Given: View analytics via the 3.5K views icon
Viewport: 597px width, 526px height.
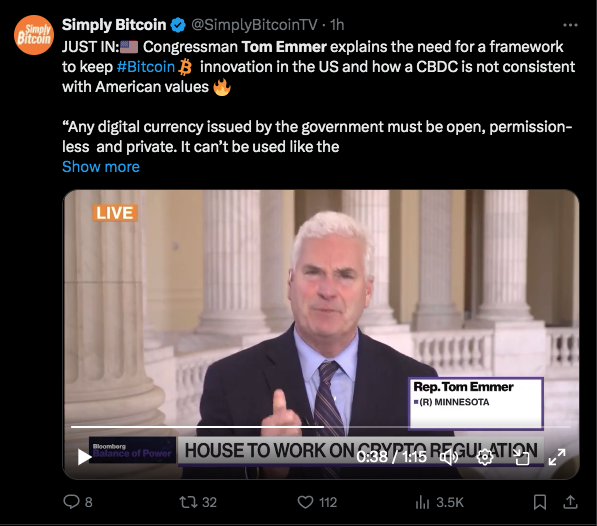Looking at the screenshot, I should coord(422,502).
